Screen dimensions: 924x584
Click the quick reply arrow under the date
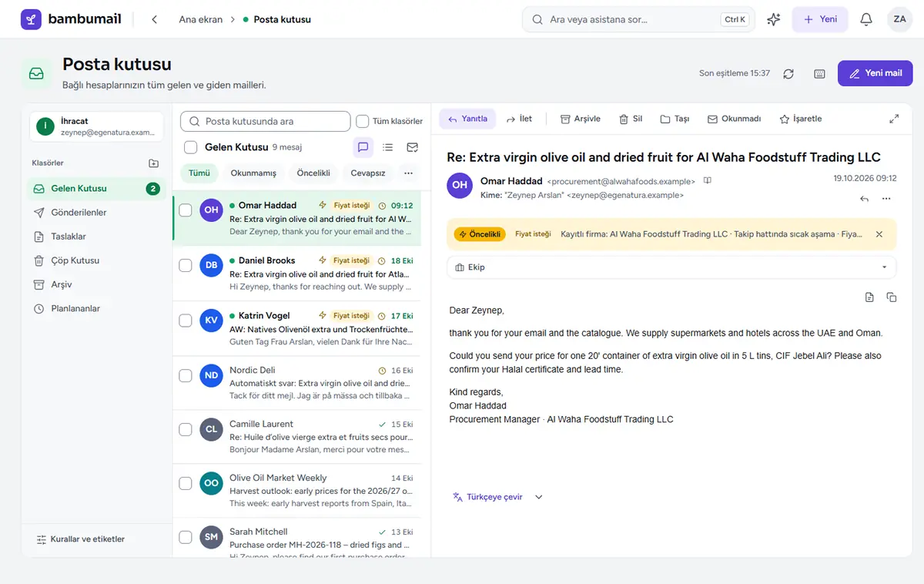864,199
